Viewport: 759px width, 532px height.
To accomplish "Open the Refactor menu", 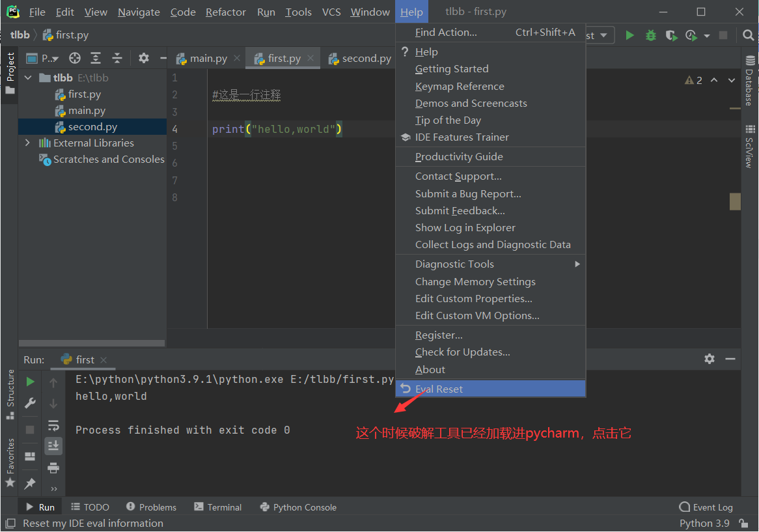I will coord(226,12).
